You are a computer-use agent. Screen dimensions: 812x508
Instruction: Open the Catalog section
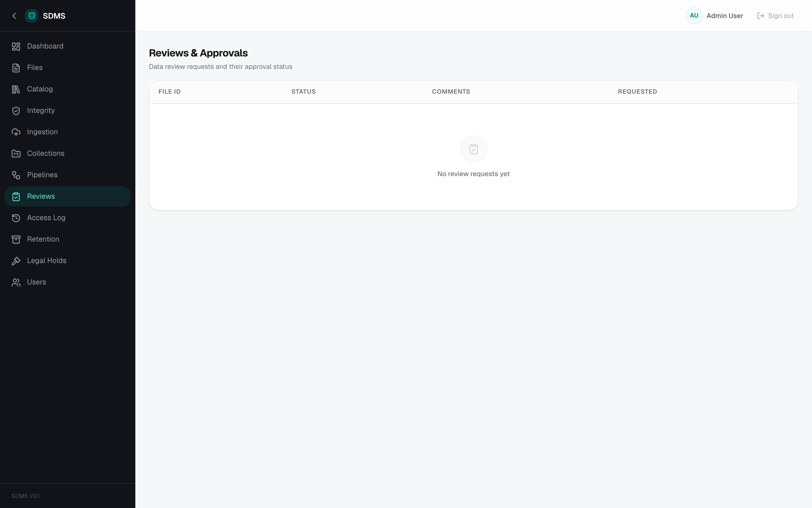[67, 89]
